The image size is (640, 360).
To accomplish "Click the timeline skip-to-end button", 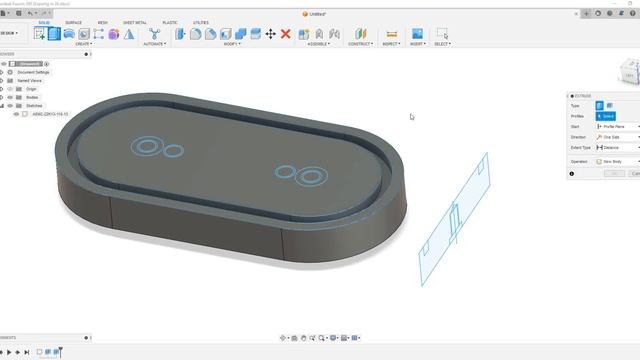I will pyautogui.click(x=27, y=352).
